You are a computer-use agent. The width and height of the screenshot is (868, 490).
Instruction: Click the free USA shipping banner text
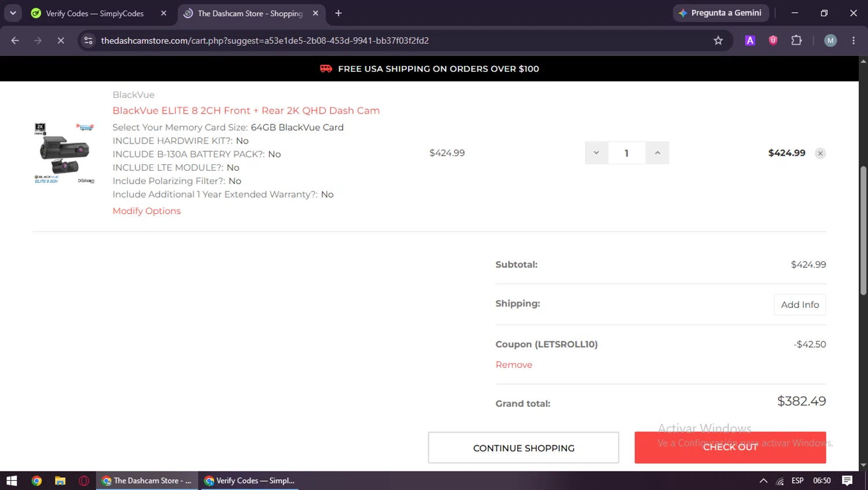pyautogui.click(x=439, y=69)
